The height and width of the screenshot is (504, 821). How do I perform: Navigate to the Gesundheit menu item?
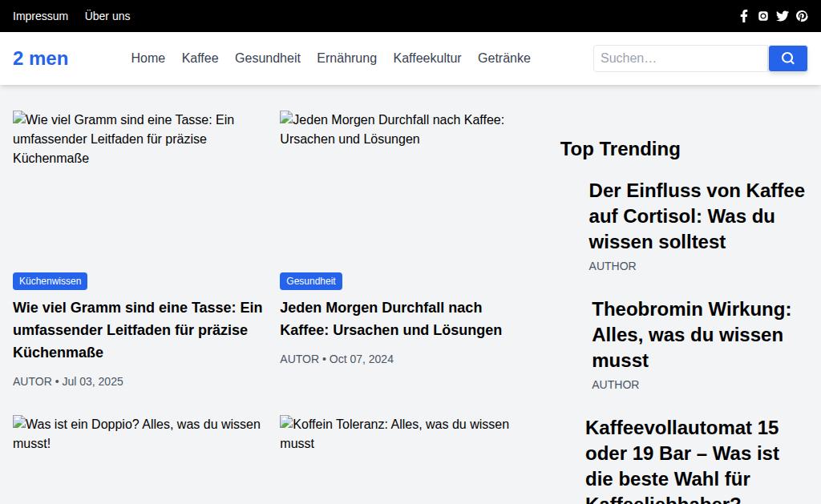click(268, 58)
